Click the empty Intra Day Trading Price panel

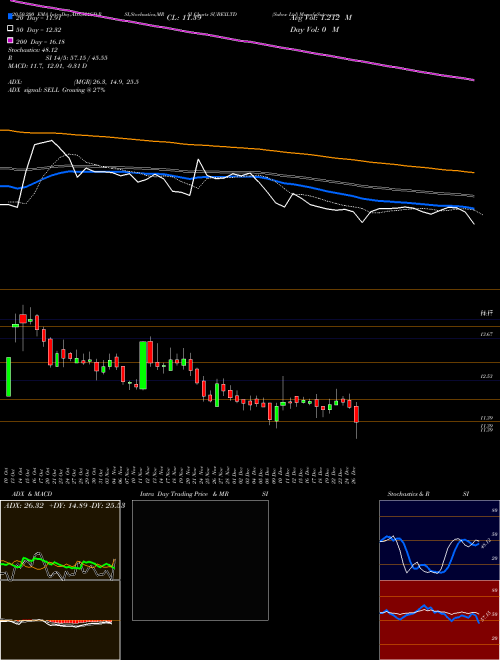200,560
